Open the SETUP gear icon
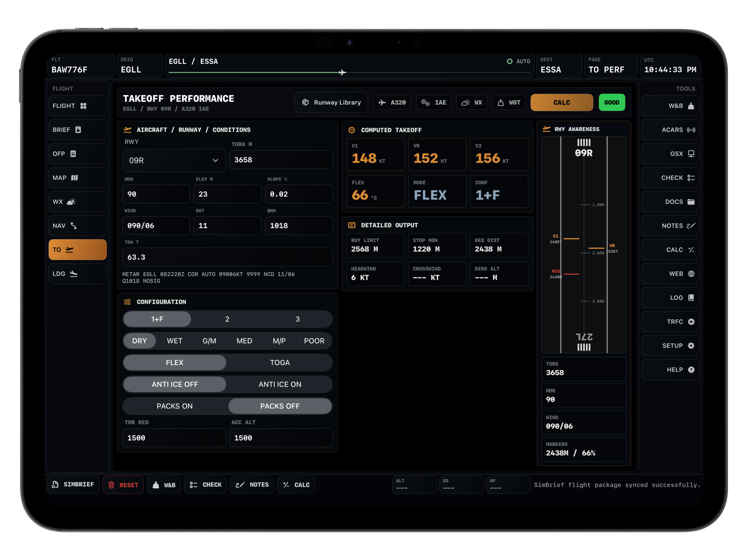The image size is (747, 560). 691,346
